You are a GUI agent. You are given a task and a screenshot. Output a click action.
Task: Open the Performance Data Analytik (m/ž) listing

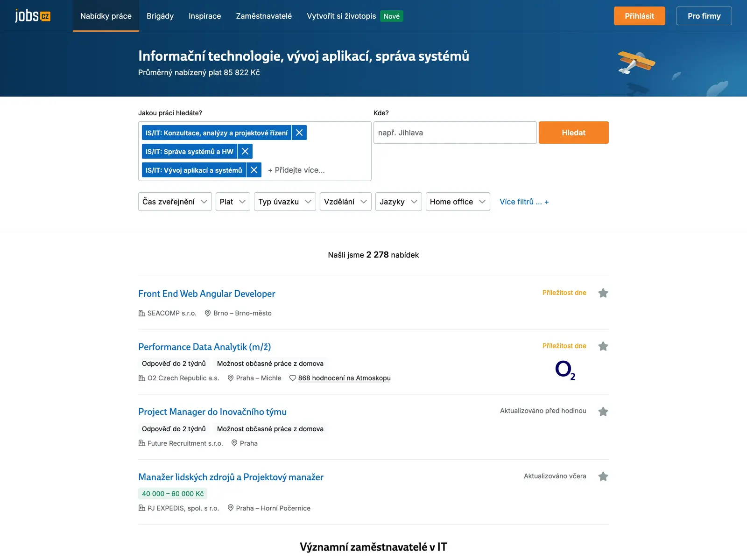pyautogui.click(x=204, y=347)
